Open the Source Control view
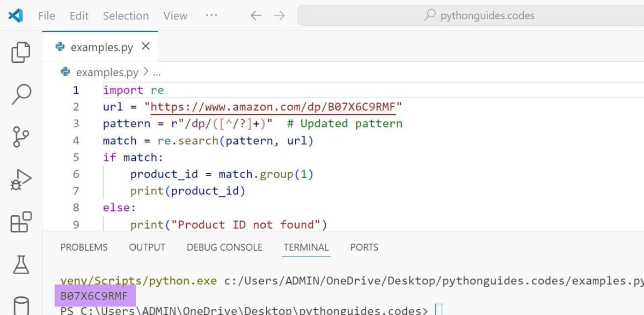644x315 pixels. (x=21, y=136)
